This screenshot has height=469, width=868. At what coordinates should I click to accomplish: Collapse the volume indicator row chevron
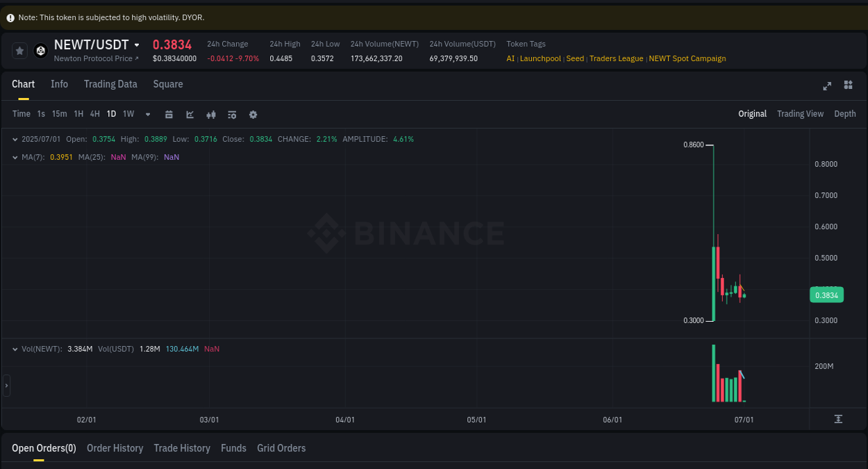[x=14, y=349]
